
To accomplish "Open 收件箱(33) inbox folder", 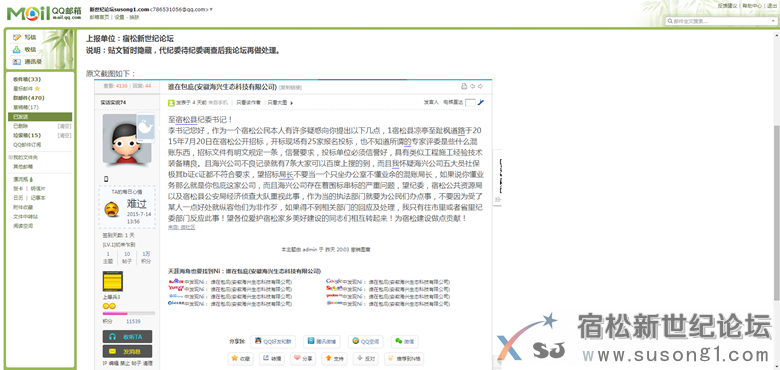I will click(x=27, y=80).
